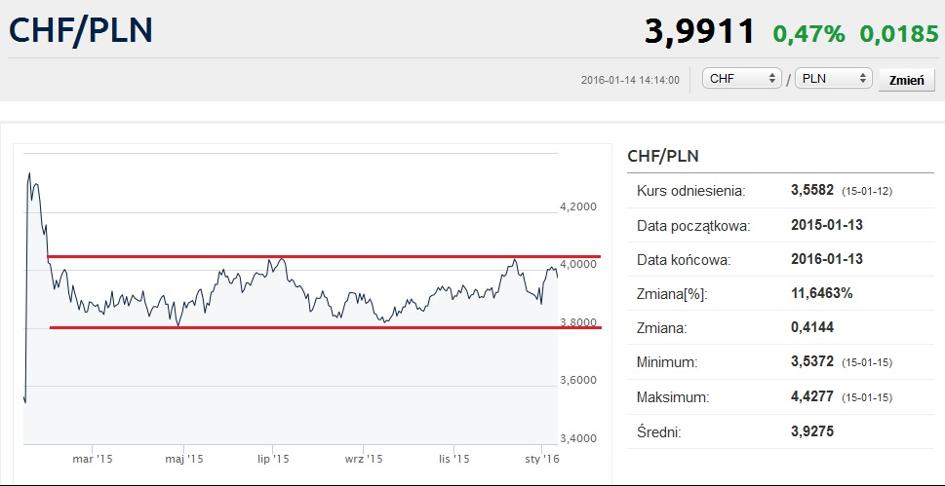Click the Średni value 3,9275

point(812,431)
